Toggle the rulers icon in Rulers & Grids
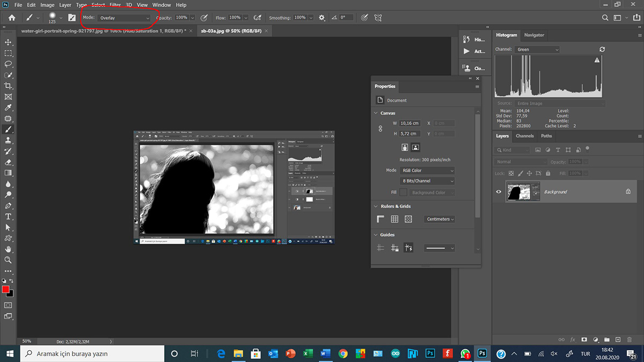This screenshot has height=362, width=644. point(380,219)
